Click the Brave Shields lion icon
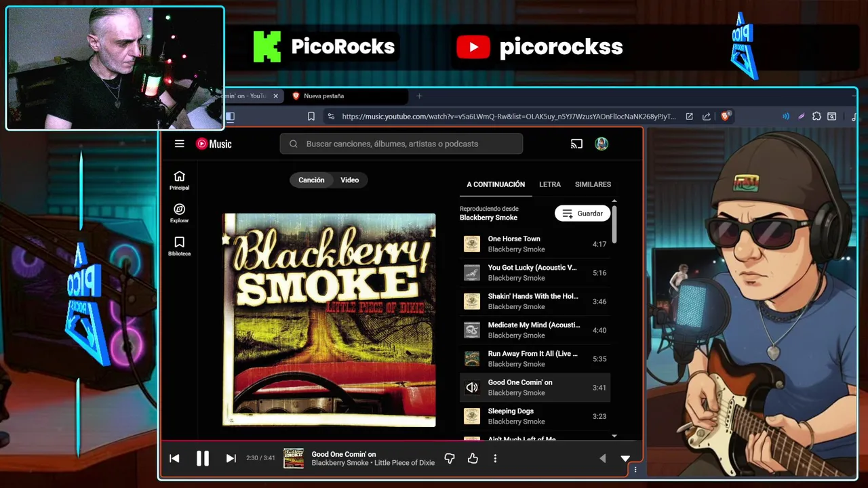The width and height of the screenshot is (868, 488). [x=725, y=117]
